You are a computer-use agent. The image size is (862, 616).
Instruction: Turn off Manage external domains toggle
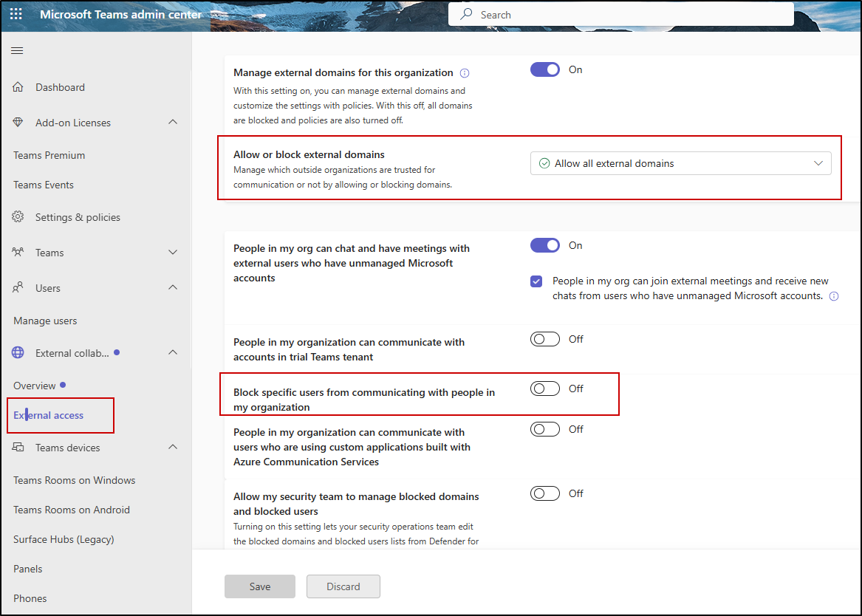(x=545, y=69)
